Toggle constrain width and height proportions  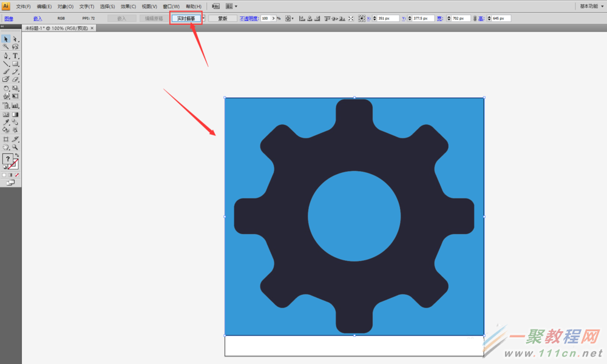coord(475,19)
